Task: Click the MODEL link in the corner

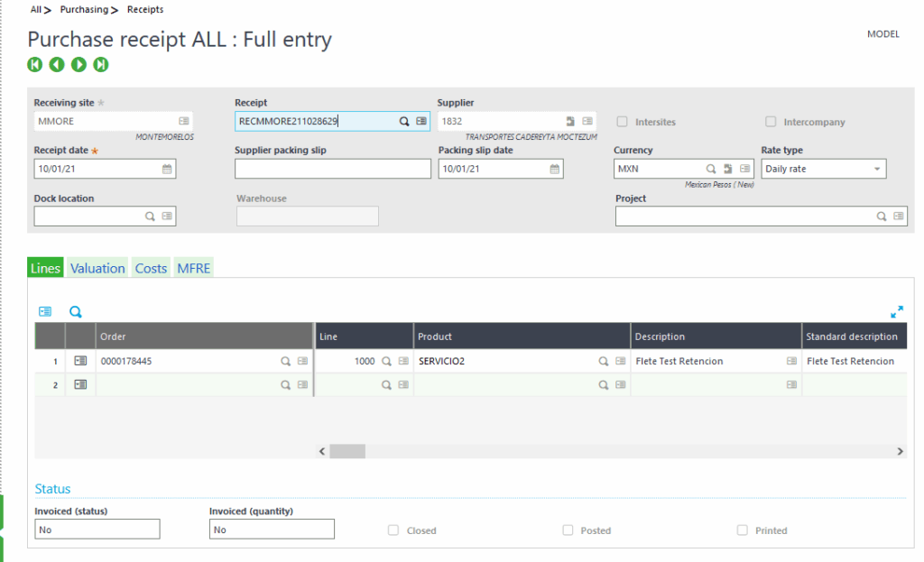Action: 883,33
